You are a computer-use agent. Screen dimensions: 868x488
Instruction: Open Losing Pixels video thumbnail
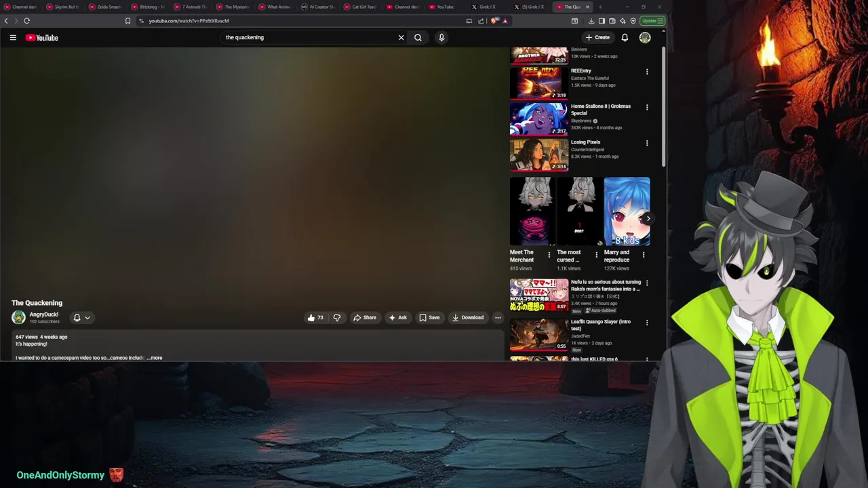tap(539, 155)
